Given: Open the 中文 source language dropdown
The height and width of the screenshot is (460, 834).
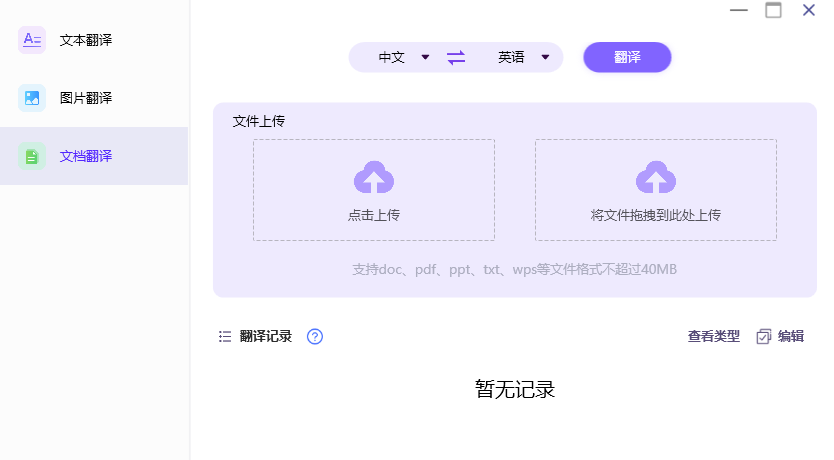Looking at the screenshot, I should tap(403, 58).
